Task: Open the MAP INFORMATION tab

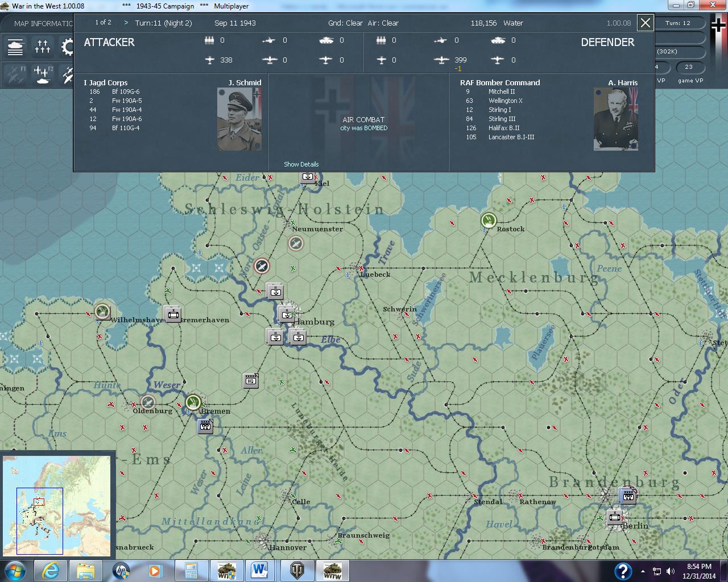Action: click(43, 23)
